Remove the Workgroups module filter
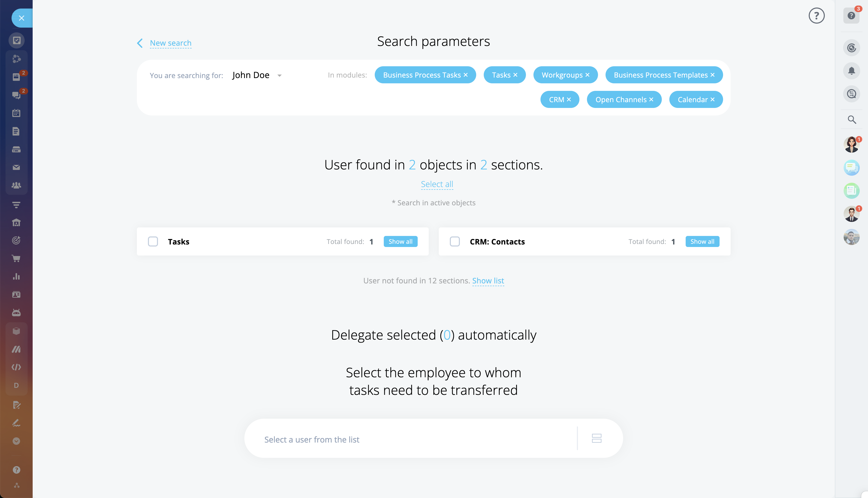Screen dimensions: 868x498 click(587, 75)
